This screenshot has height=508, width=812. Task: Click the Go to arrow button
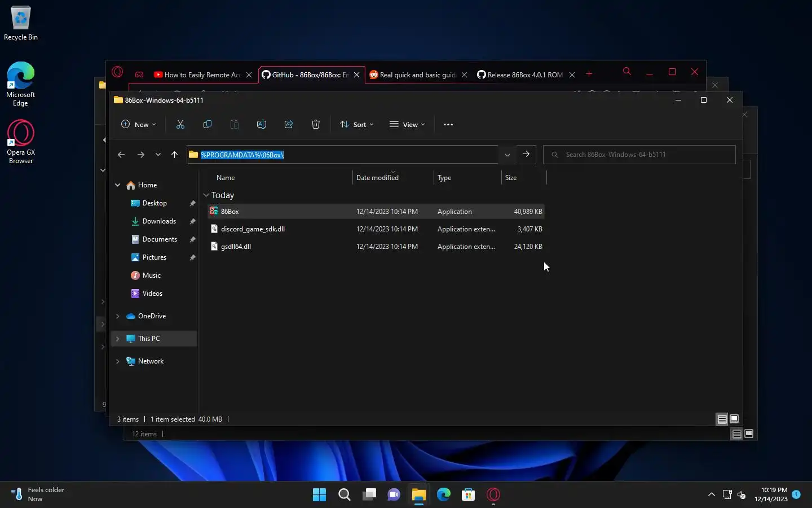(526, 154)
